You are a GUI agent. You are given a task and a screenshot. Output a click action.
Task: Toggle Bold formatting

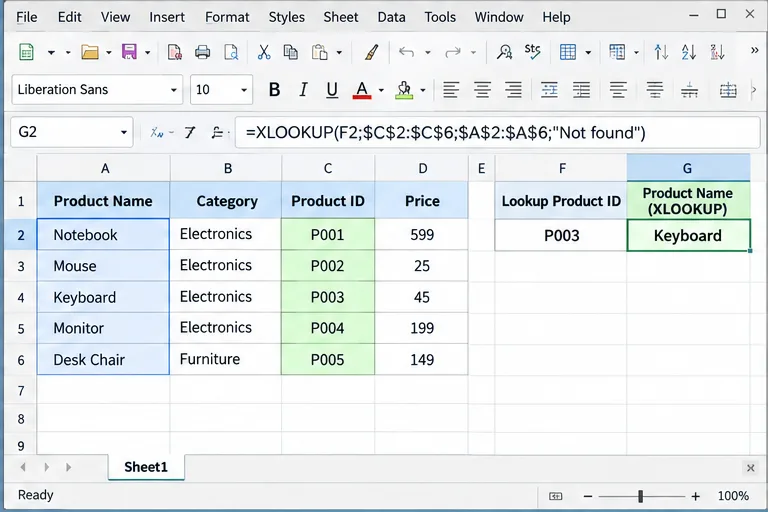coord(274,90)
